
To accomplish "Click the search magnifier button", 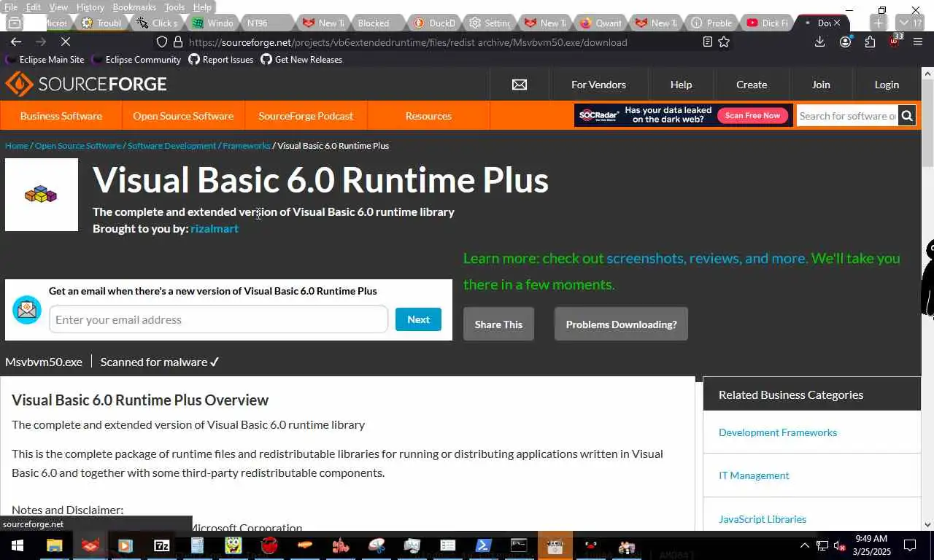I will (906, 115).
